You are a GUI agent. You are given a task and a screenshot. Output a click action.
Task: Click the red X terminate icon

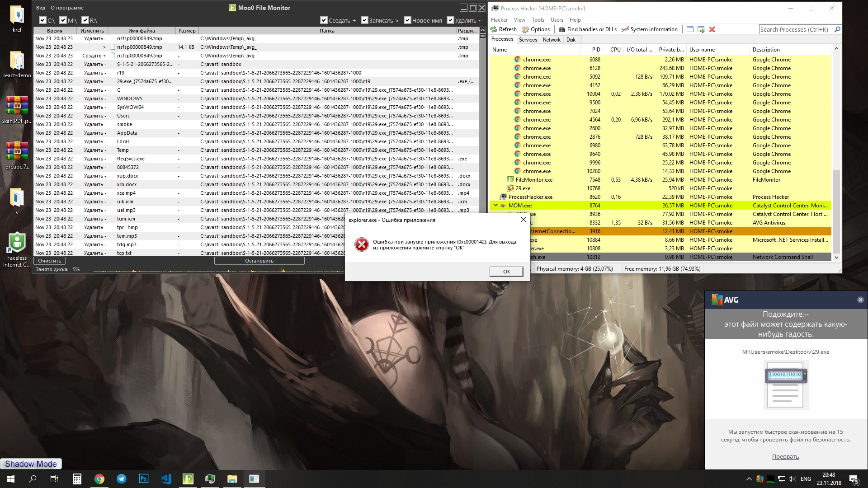(x=712, y=29)
